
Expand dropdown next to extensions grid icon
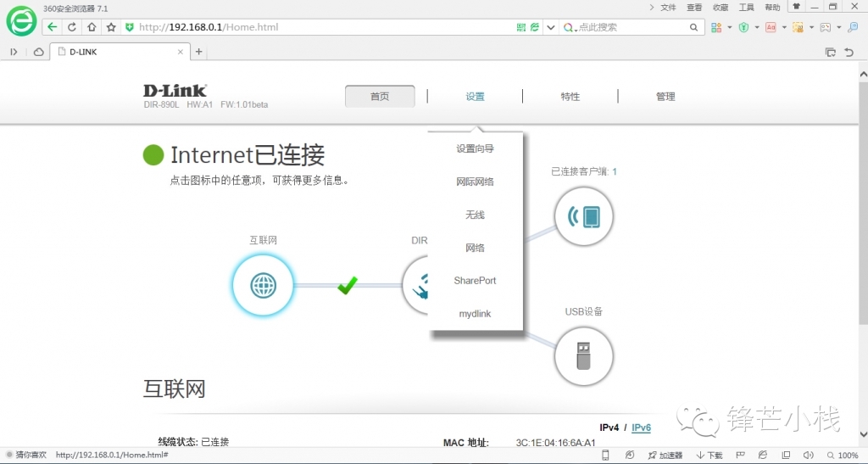pos(730,27)
